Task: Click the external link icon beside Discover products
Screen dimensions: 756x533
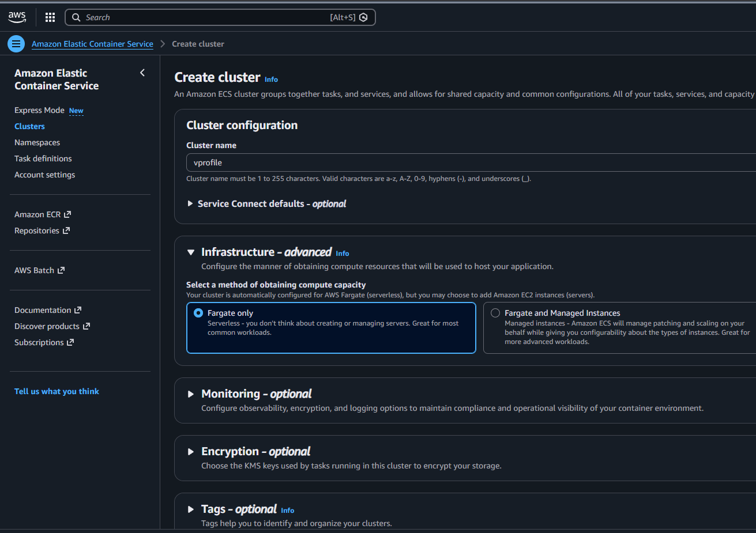Action: (86, 326)
